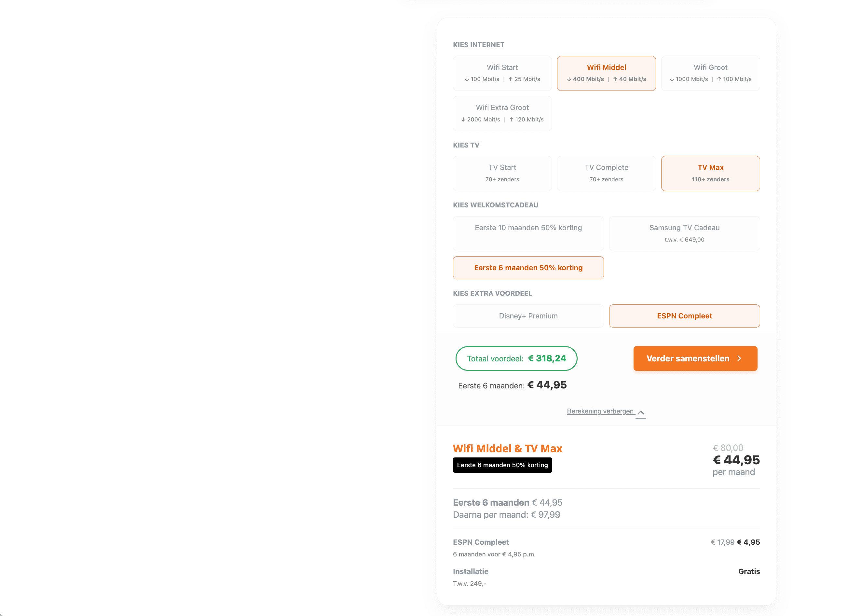Click the ESPN Compleet summary row
The image size is (848, 616).
point(481,542)
